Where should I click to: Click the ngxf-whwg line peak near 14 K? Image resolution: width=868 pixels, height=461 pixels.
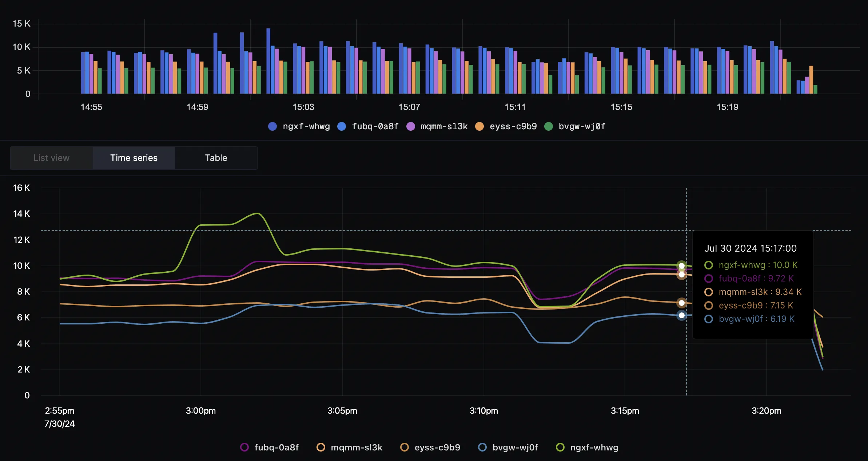258,213
